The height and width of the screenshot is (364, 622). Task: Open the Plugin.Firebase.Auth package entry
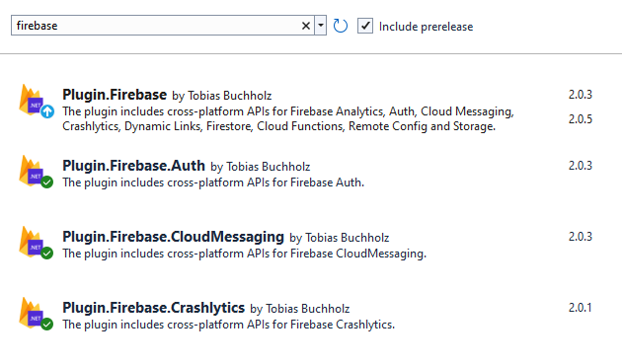pyautogui.click(x=133, y=166)
